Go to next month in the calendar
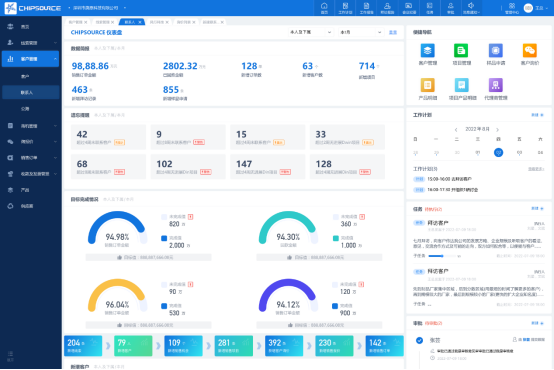Viewport: 554px width, 370px height. (x=497, y=130)
